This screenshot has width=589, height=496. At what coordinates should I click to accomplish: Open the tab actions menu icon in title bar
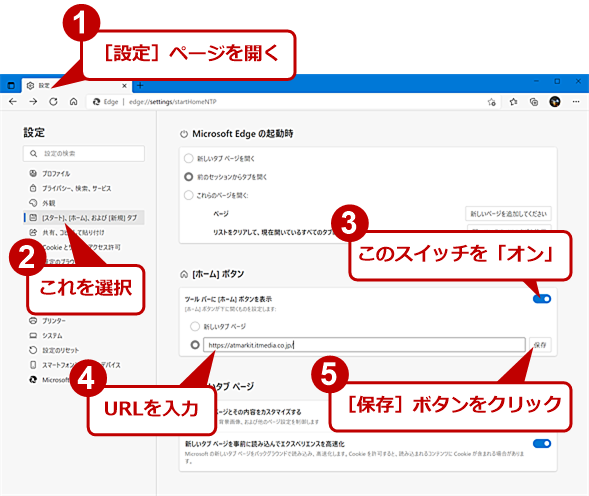point(11,86)
